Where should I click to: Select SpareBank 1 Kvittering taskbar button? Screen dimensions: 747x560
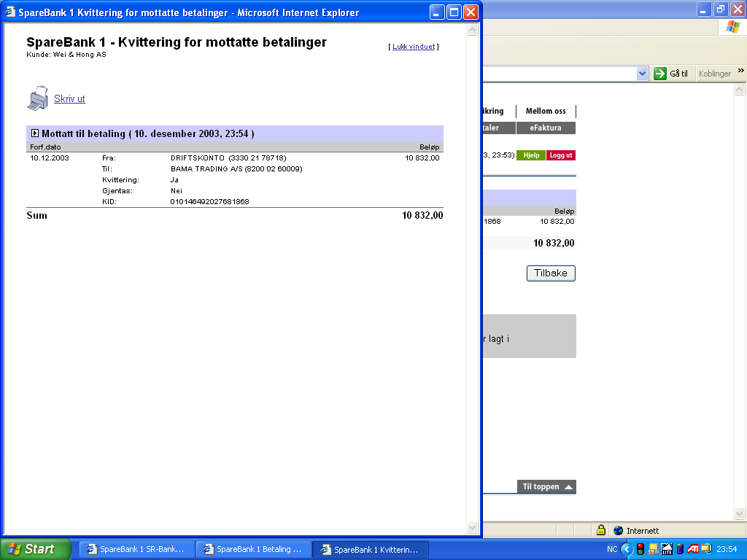click(371, 549)
